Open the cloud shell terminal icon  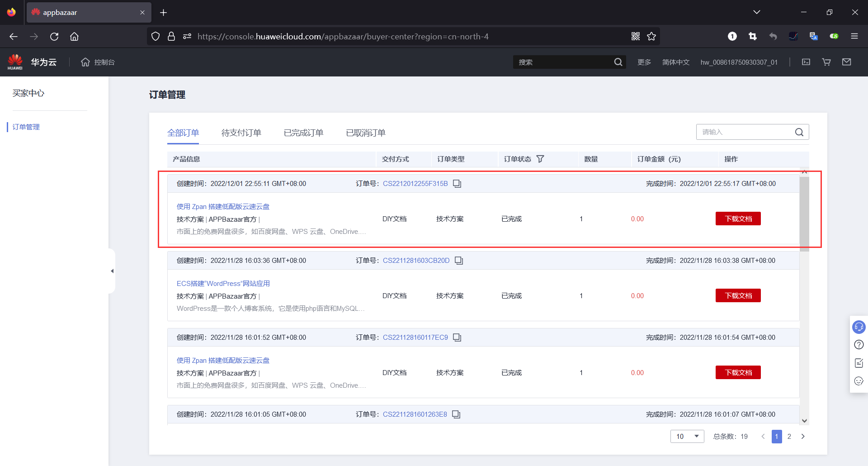pos(806,62)
